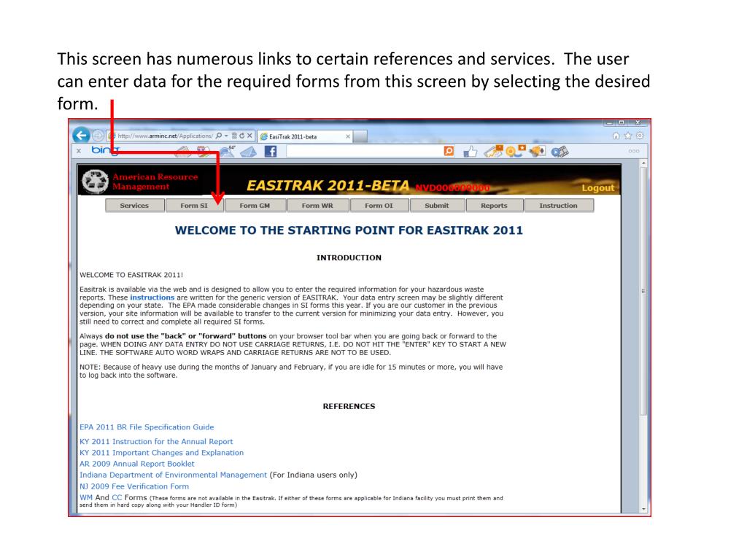Click the scrollbar down arrow

pos(643,509)
